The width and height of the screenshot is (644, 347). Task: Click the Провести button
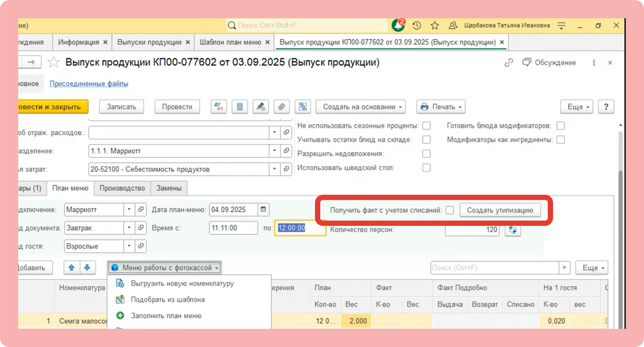177,107
